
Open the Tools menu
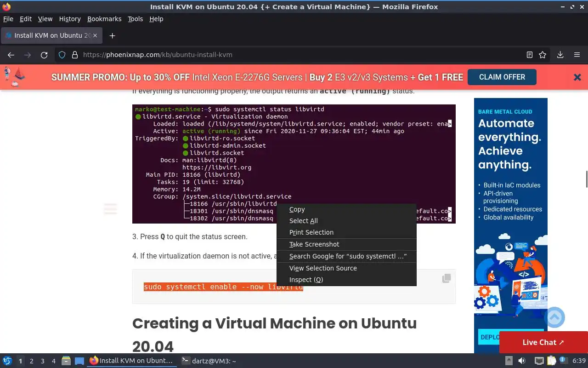136,19
